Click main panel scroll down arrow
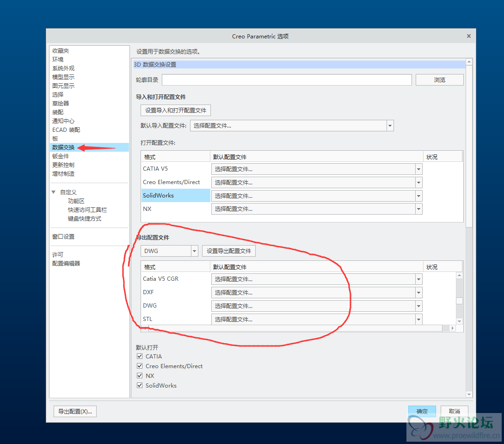 point(469,395)
